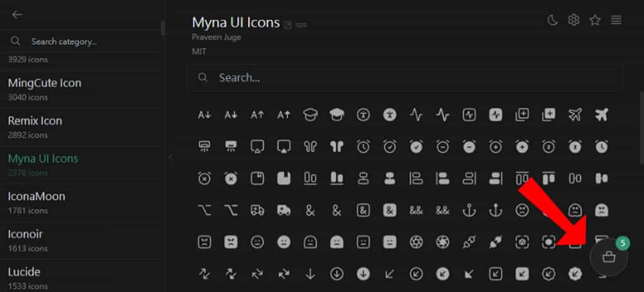This screenshot has width=644, height=292.
Task: Toggle dark mode with the moon icon
Action: pyautogui.click(x=552, y=20)
